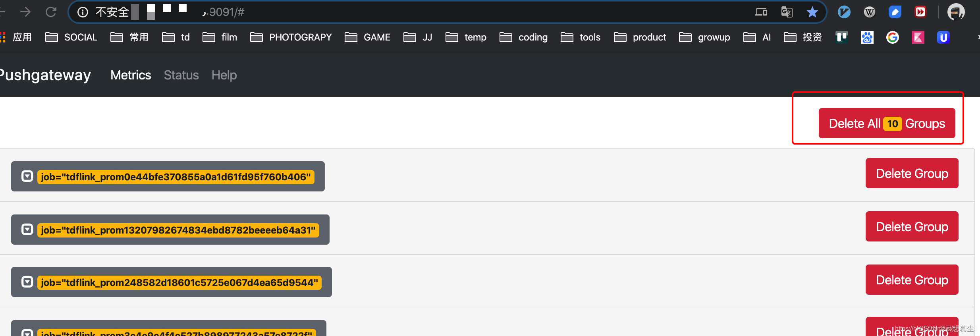980x336 pixels.
Task: Open the Google bookmark icon
Action: click(x=893, y=37)
